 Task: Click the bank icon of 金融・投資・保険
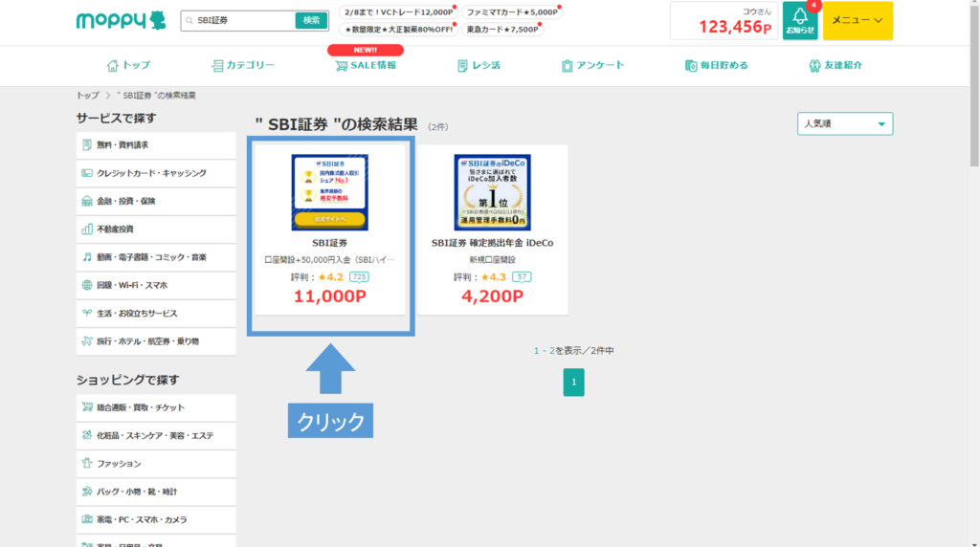click(x=87, y=201)
